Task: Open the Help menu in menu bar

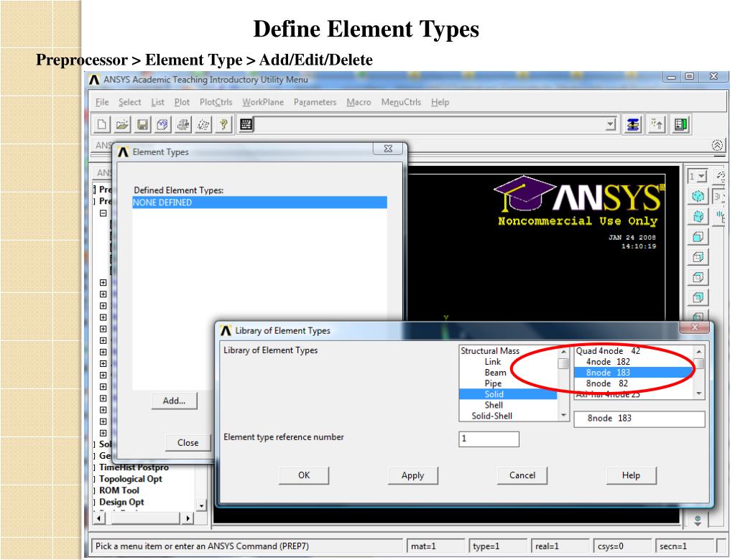Action: pyautogui.click(x=440, y=102)
